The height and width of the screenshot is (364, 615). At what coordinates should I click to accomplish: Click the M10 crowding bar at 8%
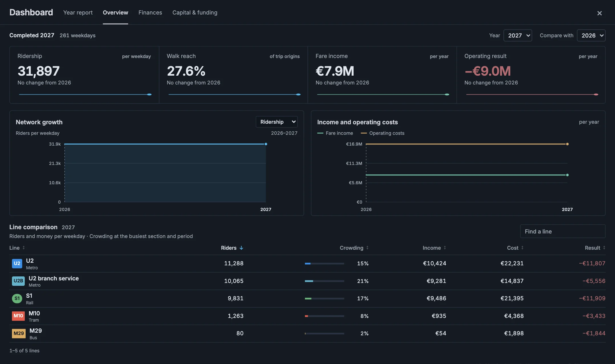(324, 316)
